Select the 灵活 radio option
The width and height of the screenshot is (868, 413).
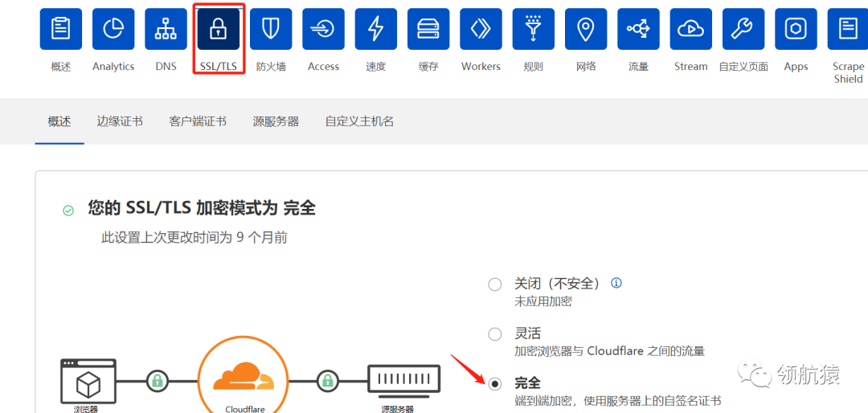pos(495,333)
